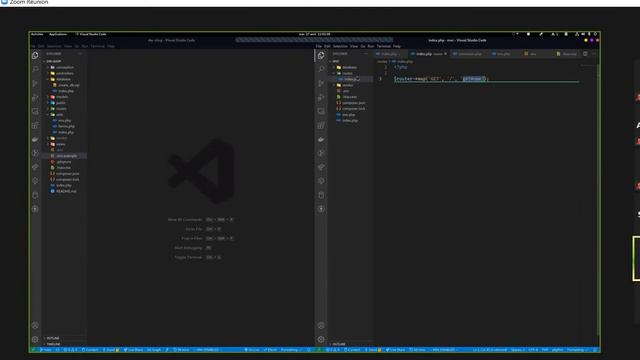Viewport: 640px width, 360px height.
Task: Open Explorer view in right VS Code window
Action: (321, 56)
